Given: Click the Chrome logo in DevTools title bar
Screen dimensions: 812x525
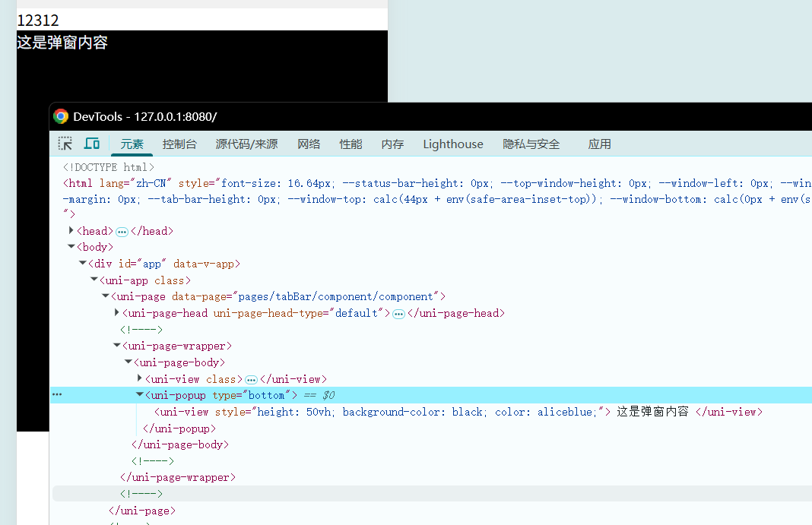Looking at the screenshot, I should [61, 116].
